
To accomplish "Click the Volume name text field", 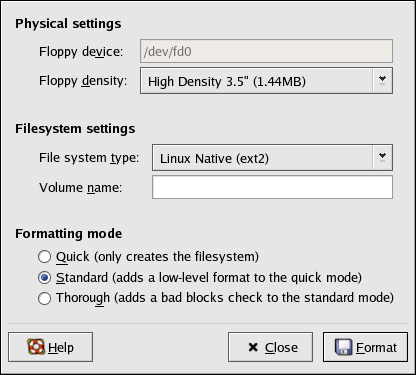I will click(272, 187).
